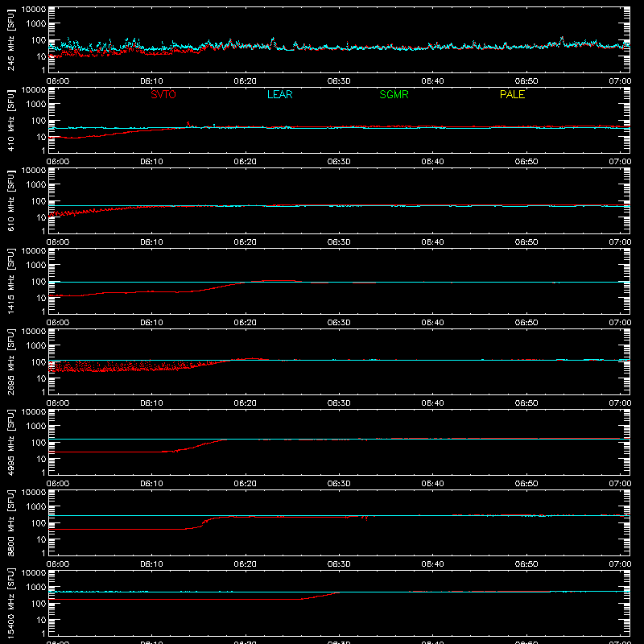Select the 15400 MHz [SFU] axis title
This screenshot has height=644, width=644.
10,603
